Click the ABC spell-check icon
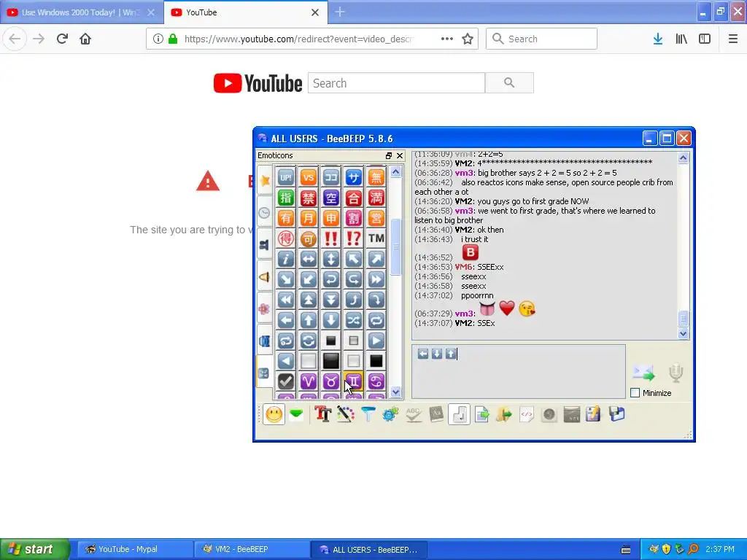747x560 pixels. coord(413,414)
